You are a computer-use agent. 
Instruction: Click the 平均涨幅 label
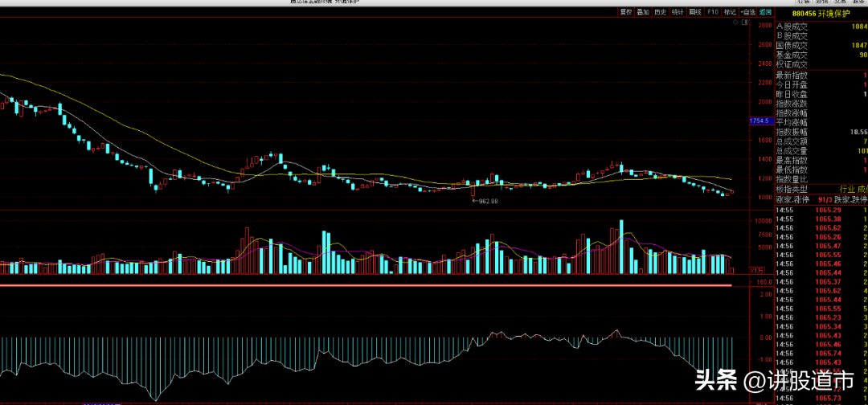click(x=792, y=122)
